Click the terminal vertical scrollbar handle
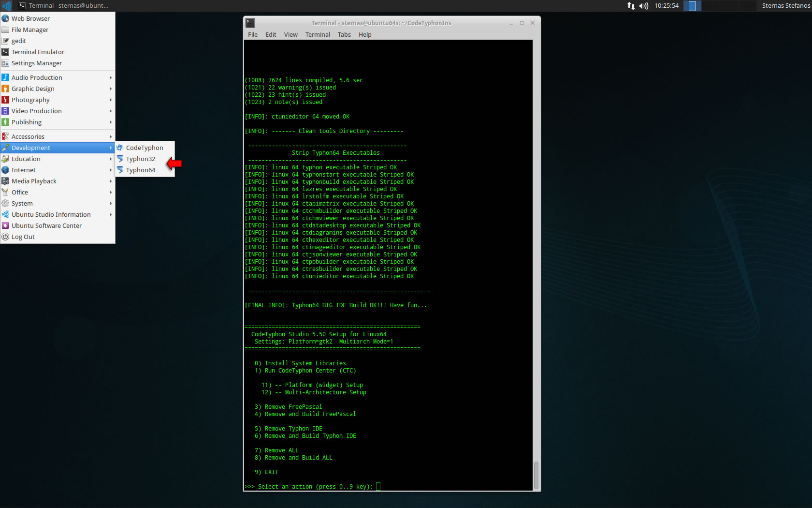Viewport: 812px width, 508px height. click(536, 475)
